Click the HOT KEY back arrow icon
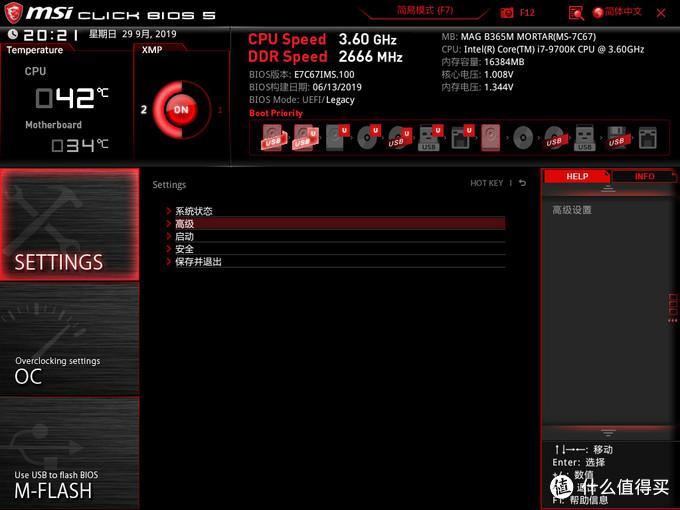 pyautogui.click(x=523, y=183)
